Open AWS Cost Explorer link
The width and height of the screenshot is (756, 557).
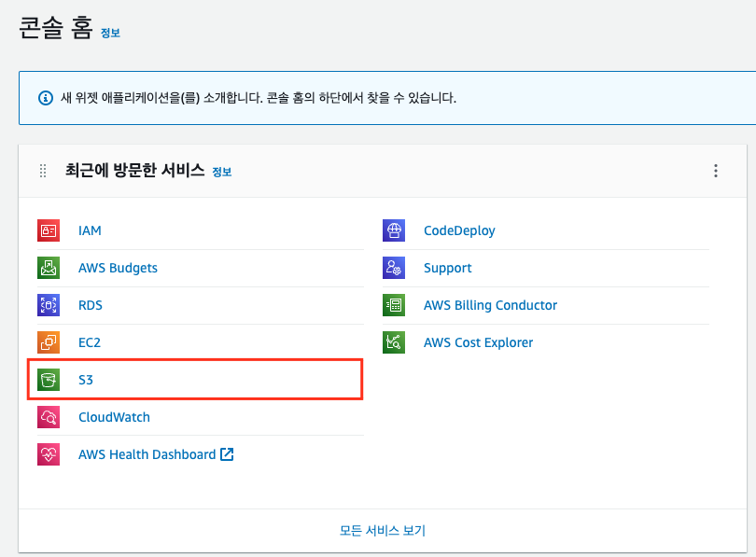click(478, 342)
